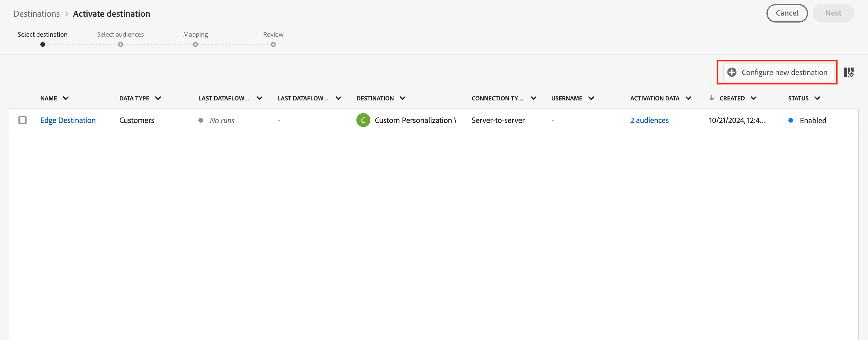The height and width of the screenshot is (340, 868).
Task: Jump to the Review step
Action: click(x=273, y=34)
